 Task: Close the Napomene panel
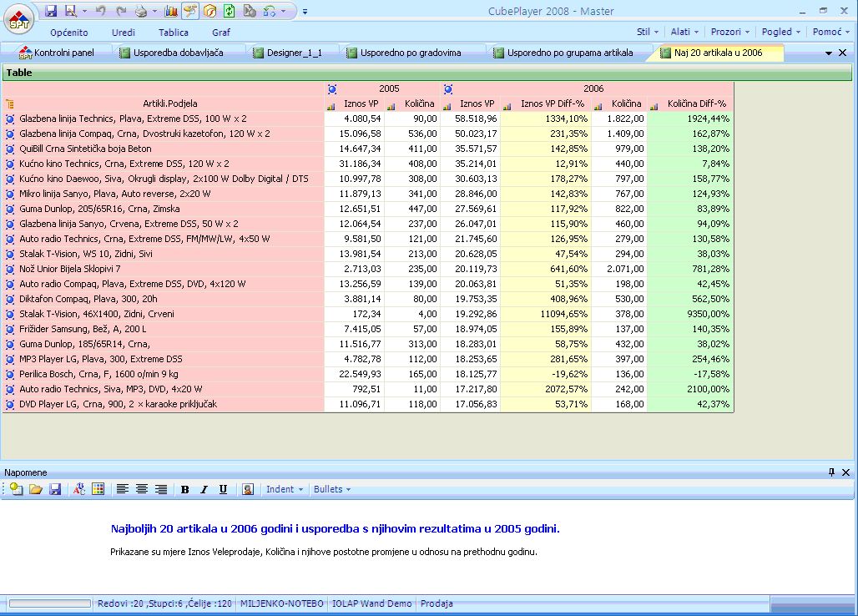(846, 472)
